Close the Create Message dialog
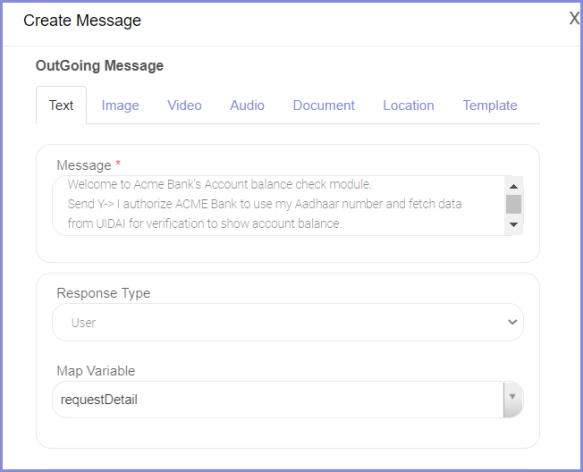 click(x=574, y=18)
